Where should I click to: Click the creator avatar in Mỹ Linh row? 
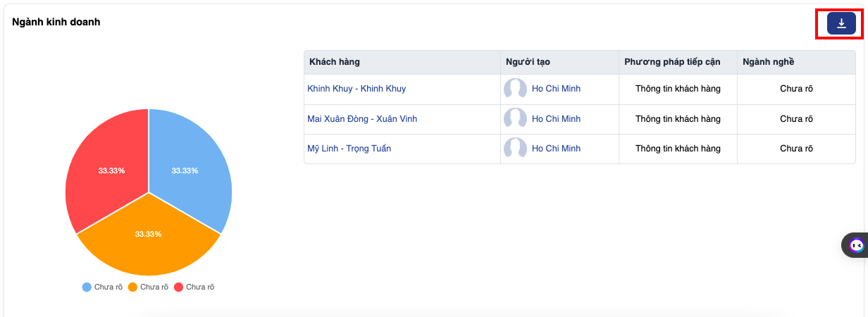click(515, 149)
